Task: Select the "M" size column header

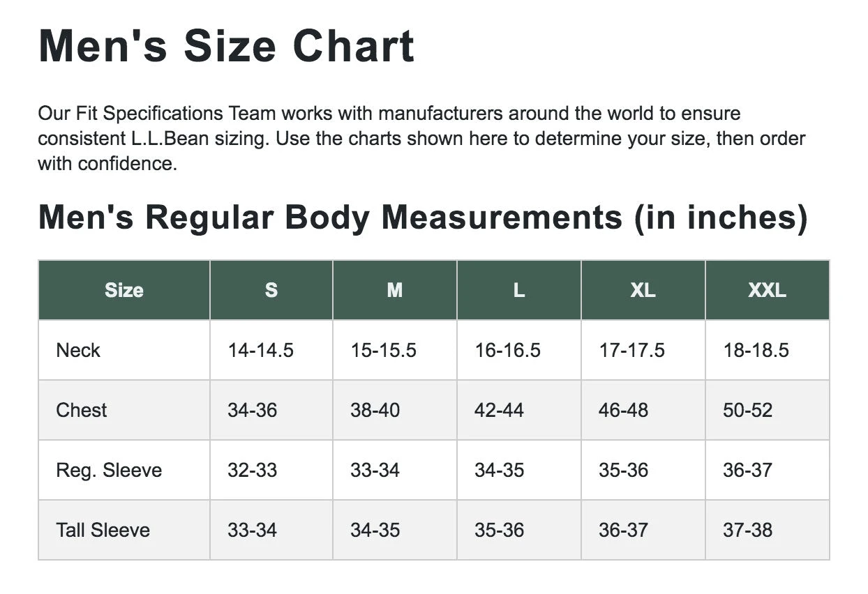Action: [x=395, y=290]
